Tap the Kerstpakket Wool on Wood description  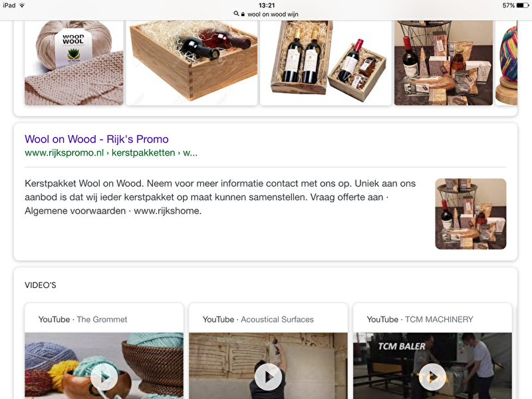220,197
